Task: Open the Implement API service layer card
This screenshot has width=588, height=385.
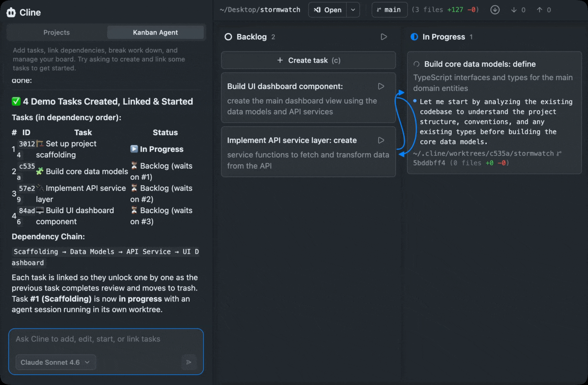Action: click(x=308, y=152)
